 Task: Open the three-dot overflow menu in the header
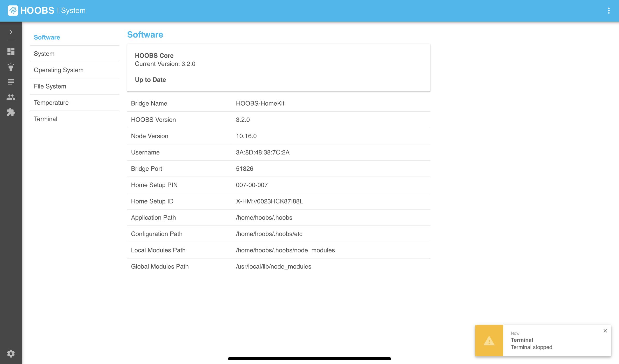(609, 10)
